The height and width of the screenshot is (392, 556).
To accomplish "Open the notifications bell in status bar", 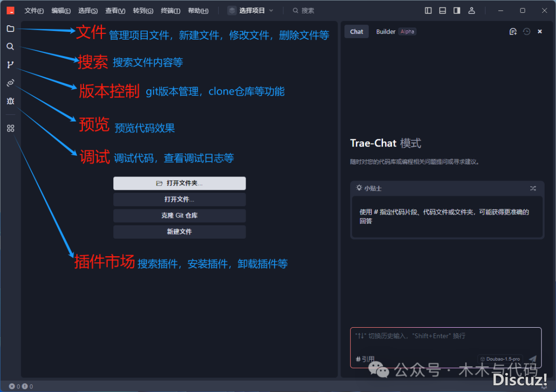I will point(545,387).
